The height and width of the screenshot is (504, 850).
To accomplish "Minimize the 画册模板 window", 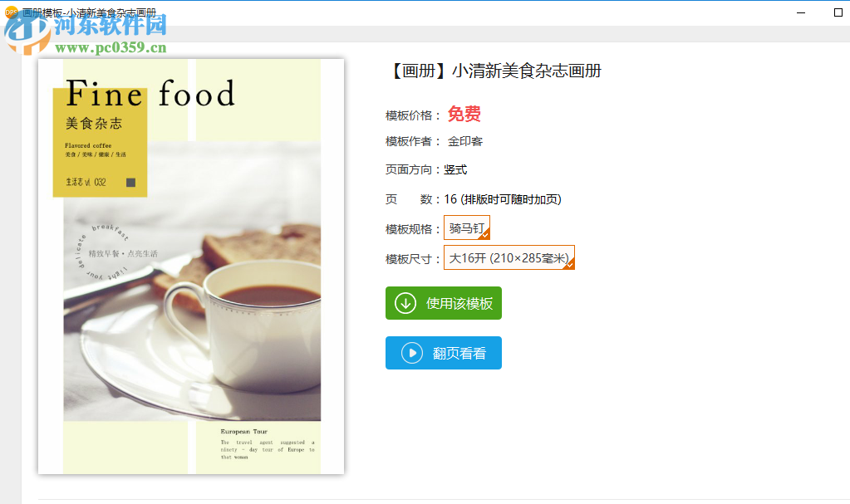I will point(801,12).
